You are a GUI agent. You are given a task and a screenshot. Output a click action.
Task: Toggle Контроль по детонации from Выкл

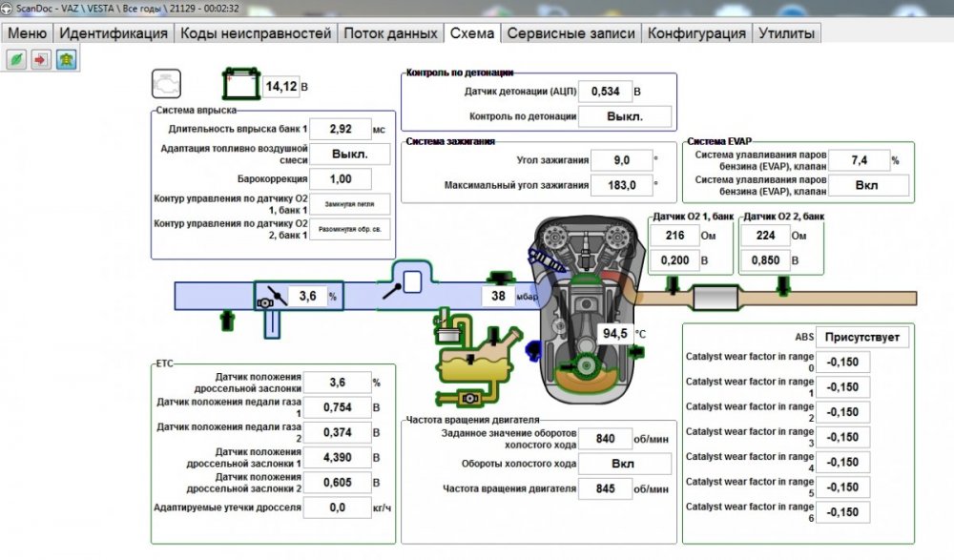626,114
